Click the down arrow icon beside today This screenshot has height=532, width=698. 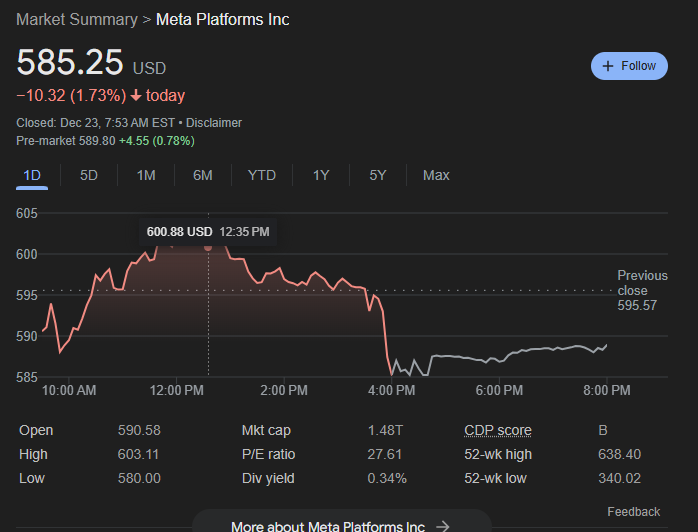coord(136,96)
